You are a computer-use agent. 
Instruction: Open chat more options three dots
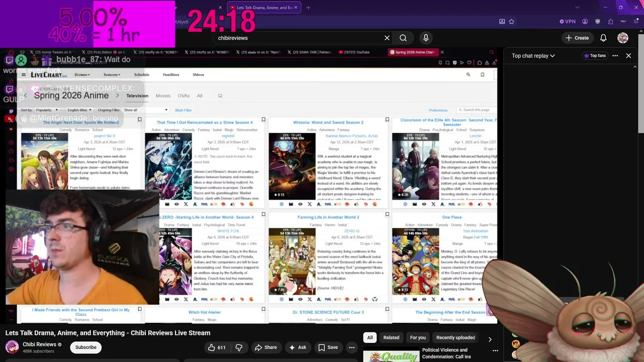click(x=615, y=56)
